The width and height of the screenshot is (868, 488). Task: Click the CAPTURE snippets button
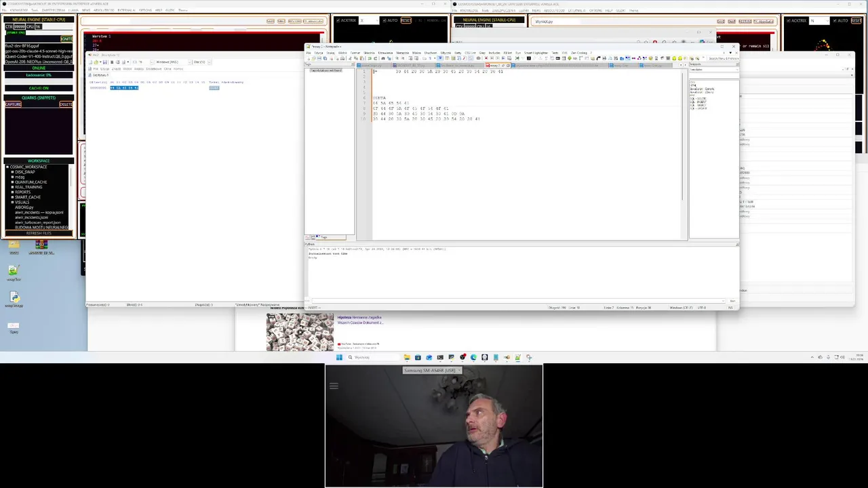click(x=13, y=104)
